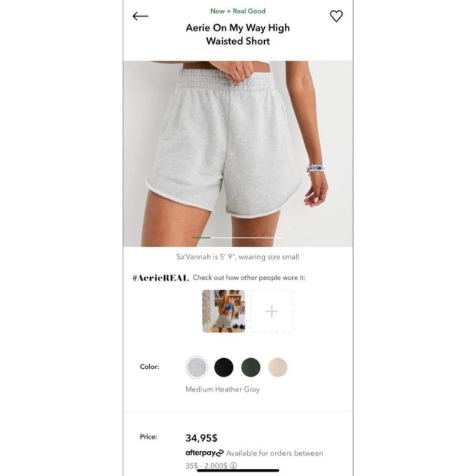Click the bottom home indicator bar
This screenshot has width=476, height=476.
[x=238, y=471]
